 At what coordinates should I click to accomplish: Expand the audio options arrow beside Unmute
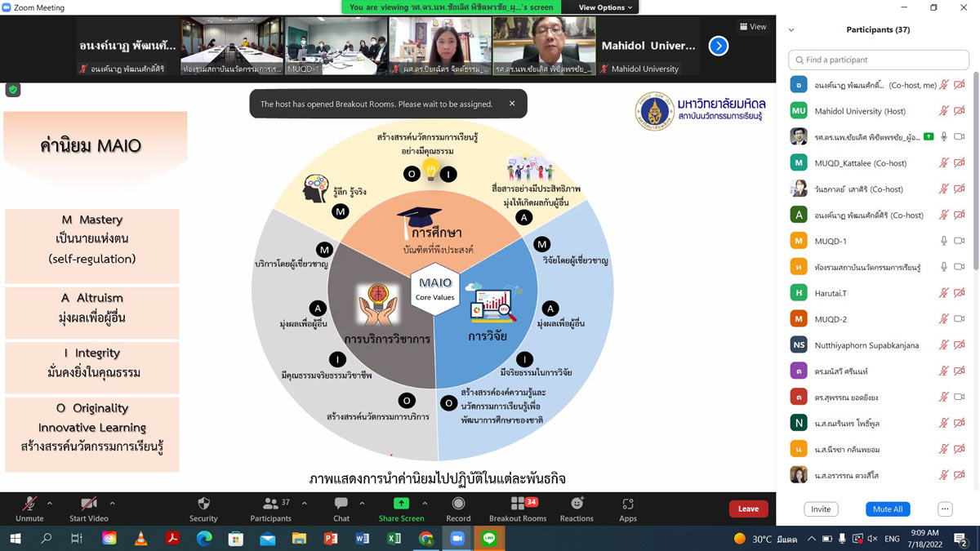point(50,503)
